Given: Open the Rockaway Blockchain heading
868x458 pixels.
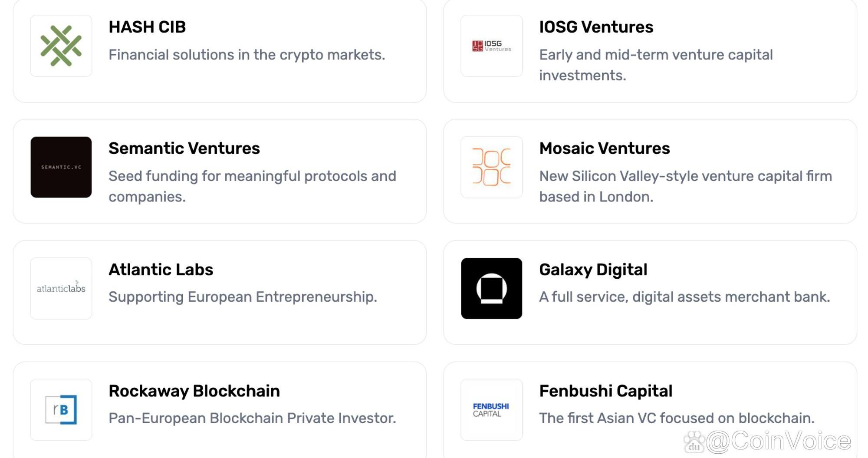Looking at the screenshot, I should point(194,391).
